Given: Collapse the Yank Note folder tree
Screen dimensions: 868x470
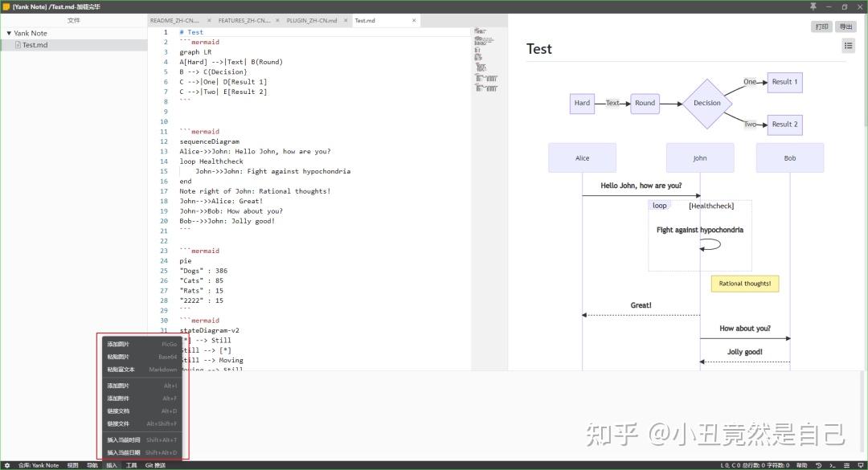Looking at the screenshot, I should pyautogui.click(x=9, y=33).
